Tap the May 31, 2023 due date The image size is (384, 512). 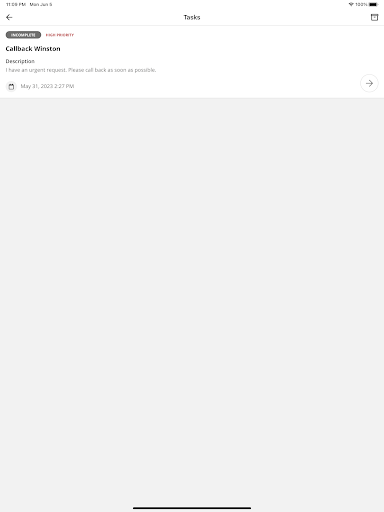click(47, 86)
